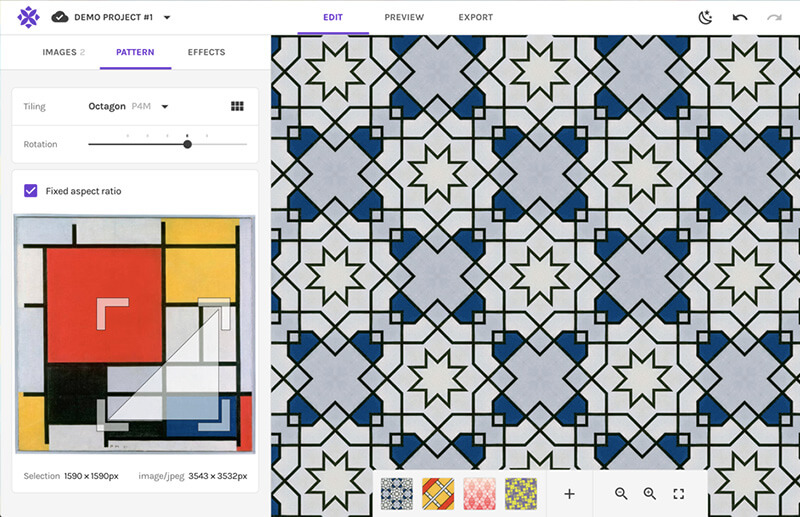Click the undo arrow icon

click(x=740, y=17)
